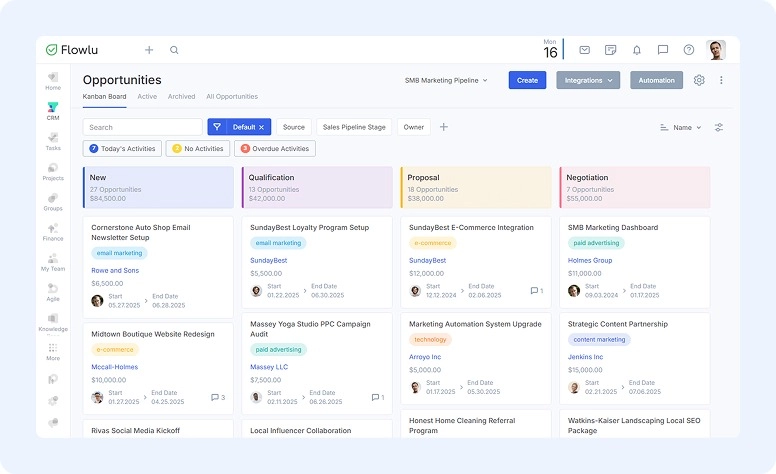Click the Mon 16 calendar date
Viewport: 776px width, 474px height.
pos(550,49)
